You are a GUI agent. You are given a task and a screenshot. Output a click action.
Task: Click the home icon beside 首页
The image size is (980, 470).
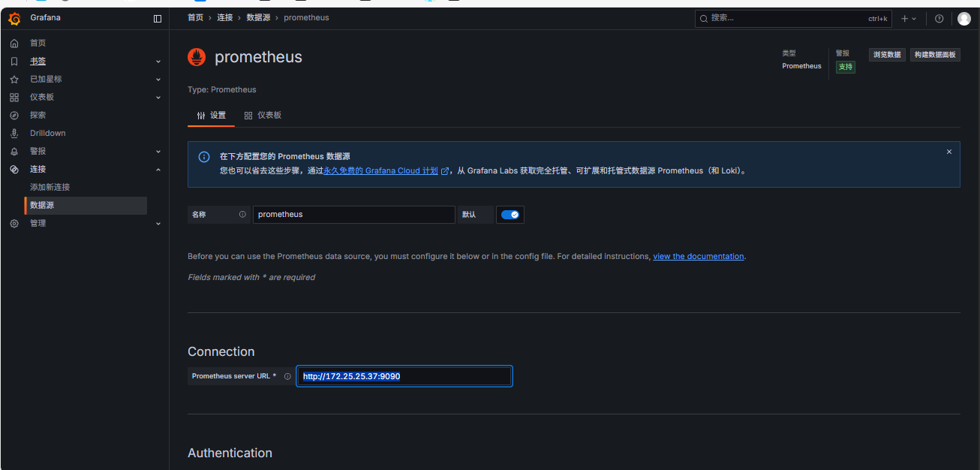14,43
